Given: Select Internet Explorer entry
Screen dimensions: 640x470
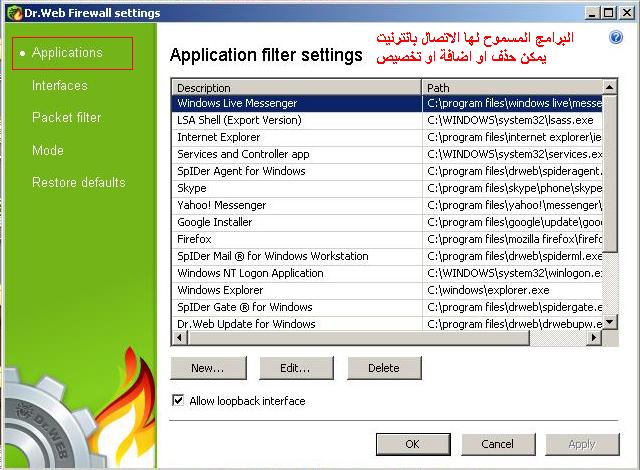Looking at the screenshot, I should click(387, 137).
